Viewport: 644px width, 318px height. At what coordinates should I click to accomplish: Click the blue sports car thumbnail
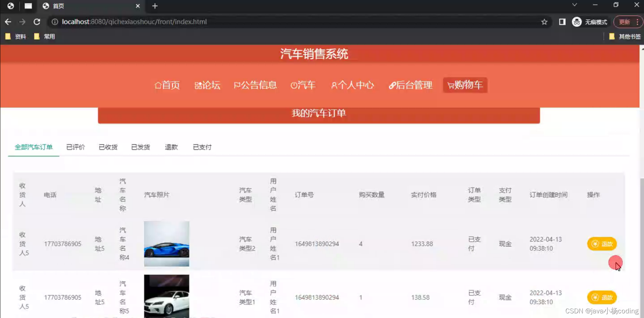point(167,244)
